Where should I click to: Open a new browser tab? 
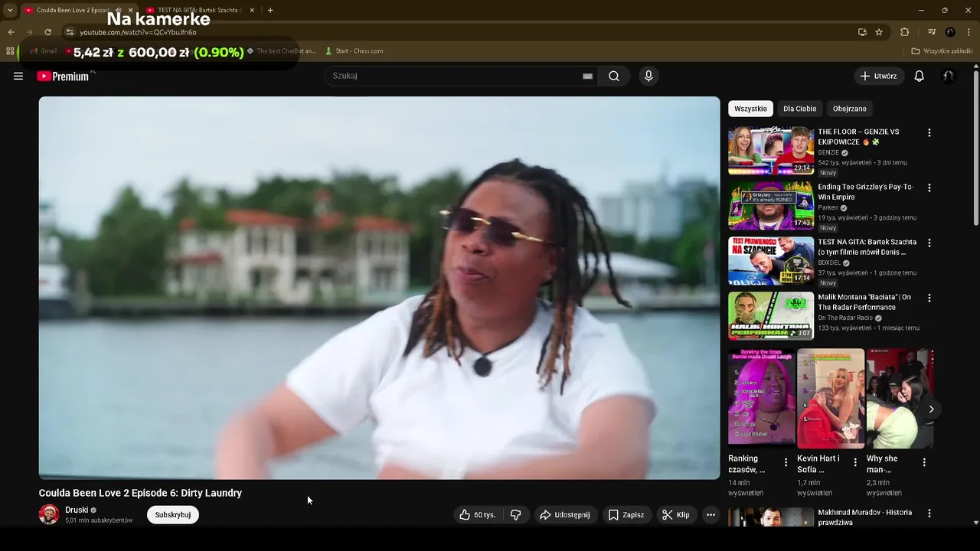270,10
